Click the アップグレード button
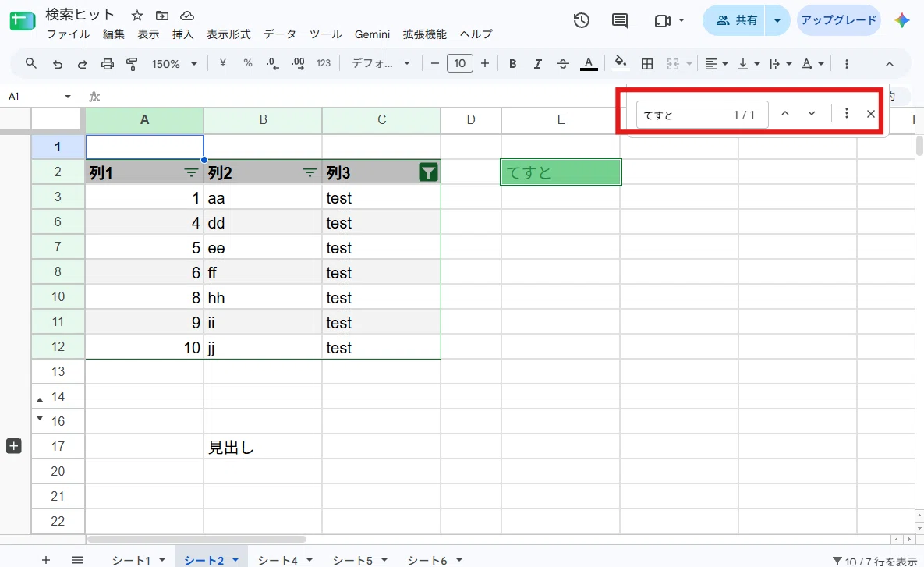The width and height of the screenshot is (924, 567). point(839,20)
